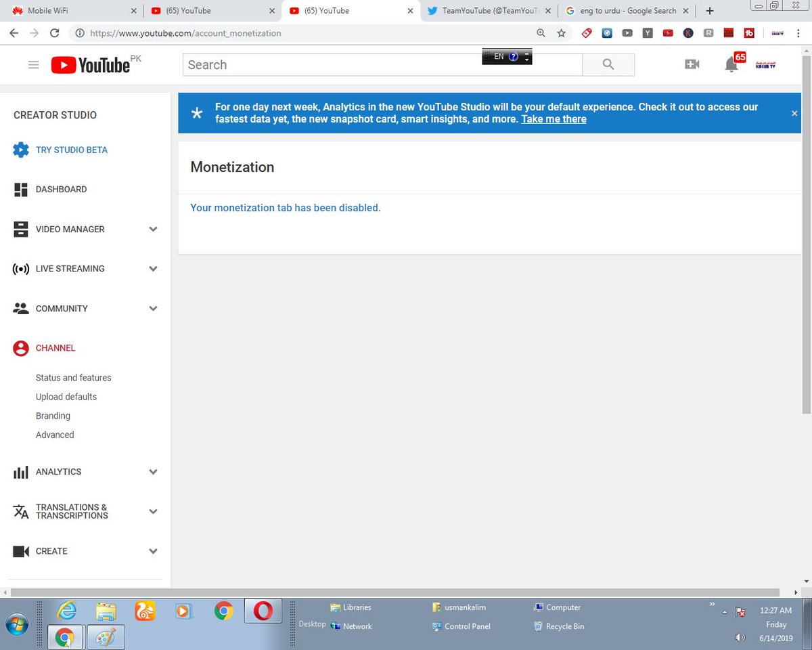Viewport: 812px width, 650px height.
Task: Dismiss the blue Analytics banner
Action: coord(794,113)
